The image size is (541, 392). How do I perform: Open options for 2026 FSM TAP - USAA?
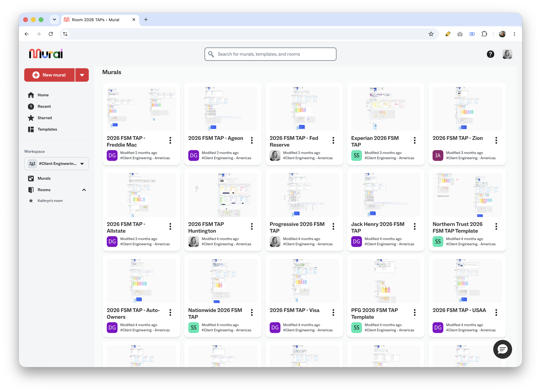pos(496,313)
